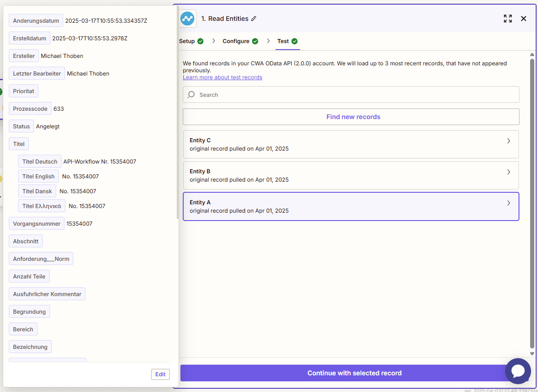The height and width of the screenshot is (392, 538).
Task: Switch to the Configure tab
Action: tap(236, 41)
